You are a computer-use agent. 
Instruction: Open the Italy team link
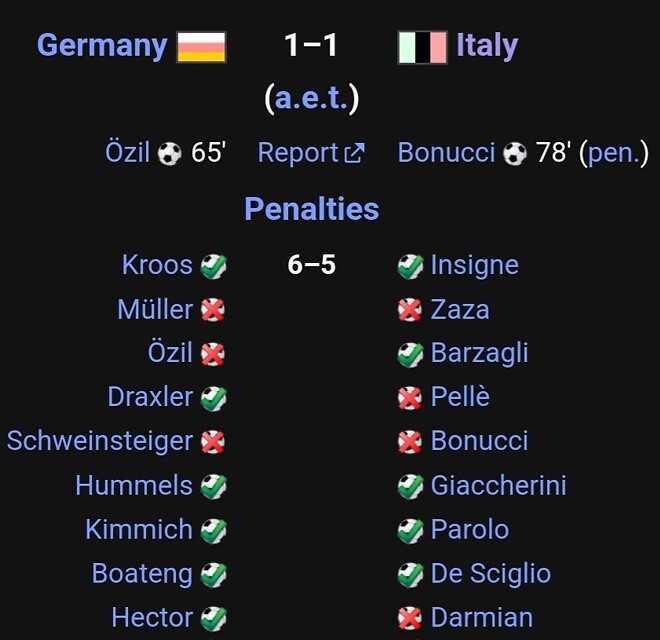tap(487, 46)
